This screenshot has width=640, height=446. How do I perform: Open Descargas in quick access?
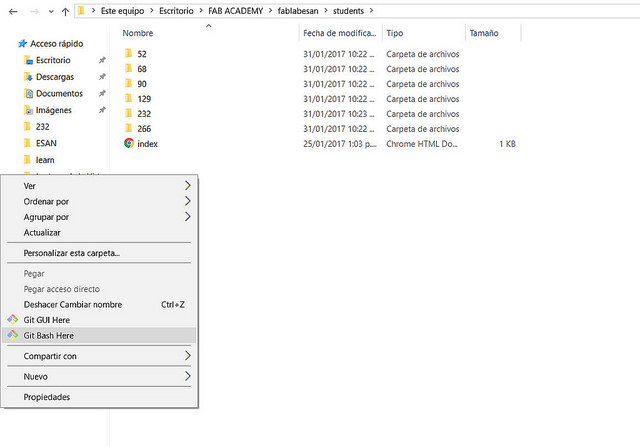click(x=55, y=77)
